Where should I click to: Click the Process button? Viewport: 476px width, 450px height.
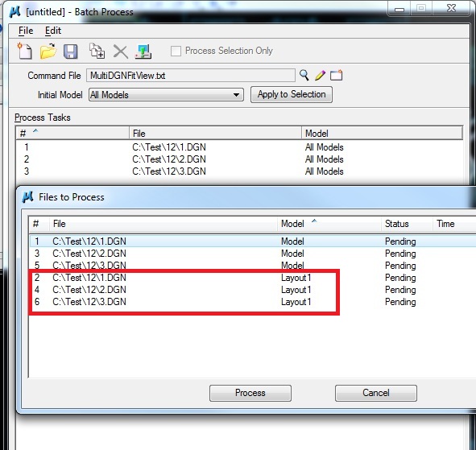(250, 393)
